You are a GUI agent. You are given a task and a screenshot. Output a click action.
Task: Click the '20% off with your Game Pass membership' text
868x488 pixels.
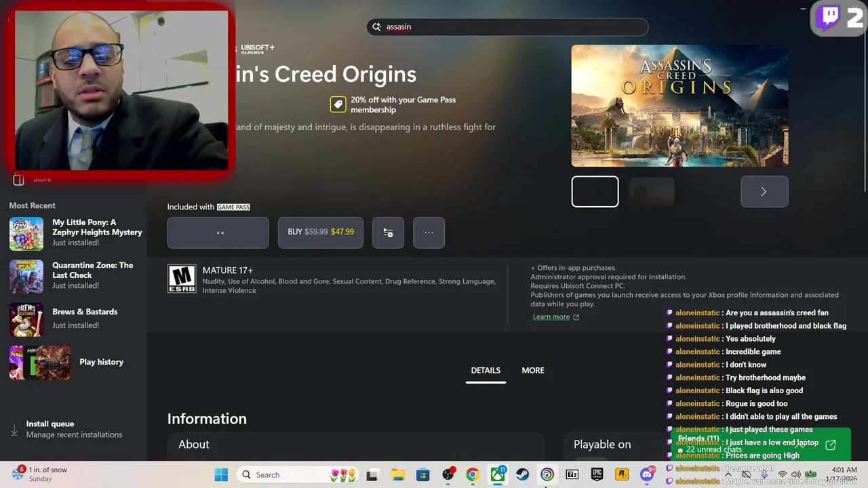pos(403,104)
